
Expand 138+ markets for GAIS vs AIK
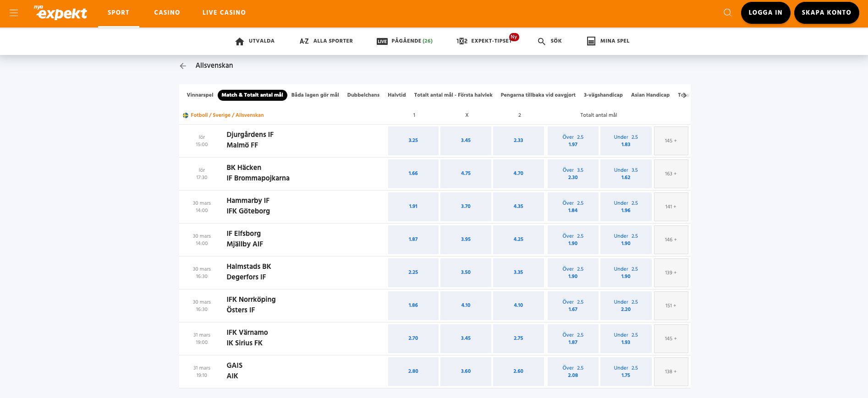click(x=671, y=371)
